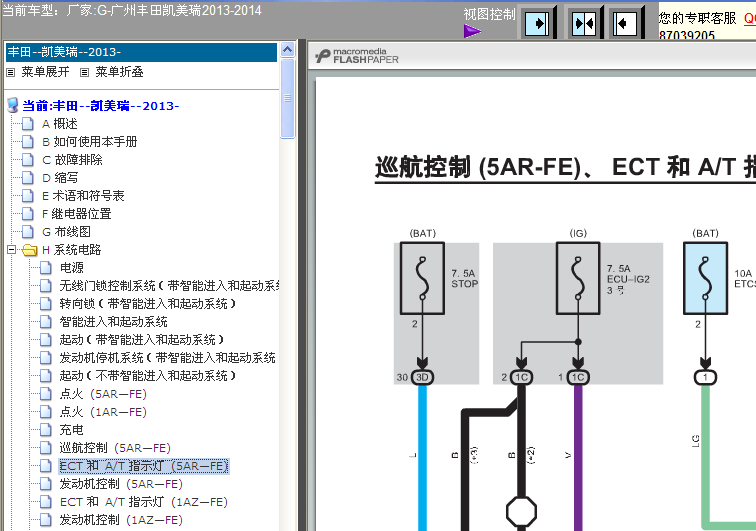Screen dimensions: 756x531
Task: Click the 7.5A ECU-IG2 fuse symbol
Action: click(x=578, y=278)
